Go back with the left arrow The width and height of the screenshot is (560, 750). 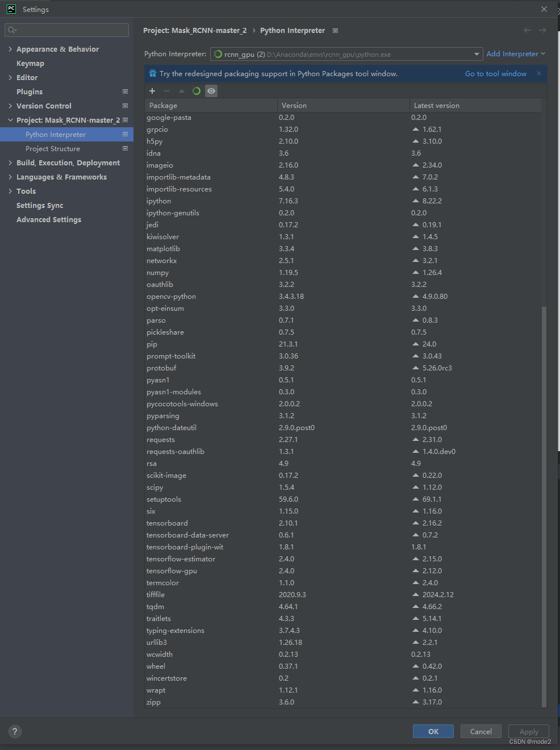click(527, 30)
